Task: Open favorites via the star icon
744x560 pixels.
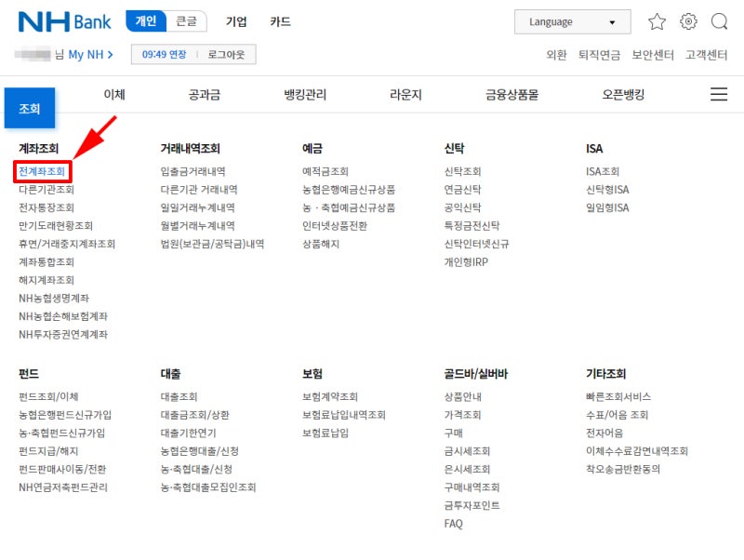Action: point(657,21)
